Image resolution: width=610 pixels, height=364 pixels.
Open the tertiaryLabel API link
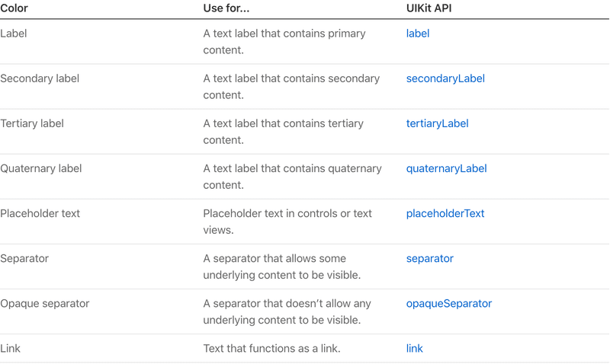437,123
